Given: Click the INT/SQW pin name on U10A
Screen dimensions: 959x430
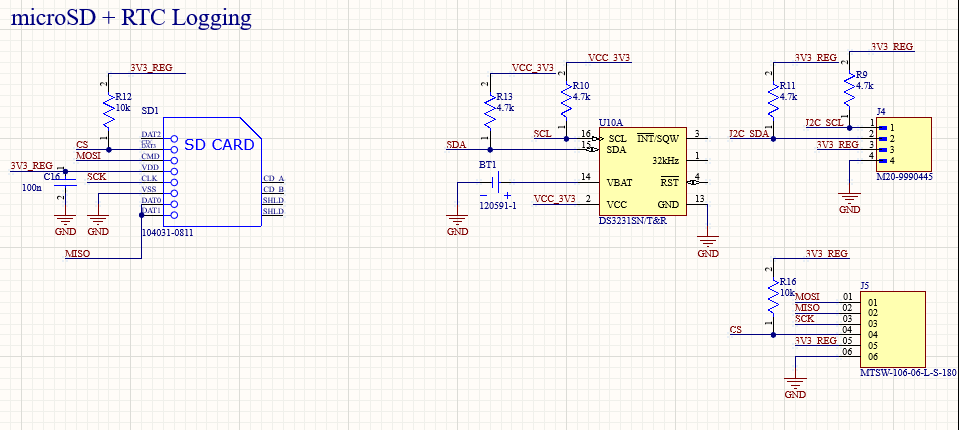Looking at the screenshot, I should pyautogui.click(x=658, y=138).
